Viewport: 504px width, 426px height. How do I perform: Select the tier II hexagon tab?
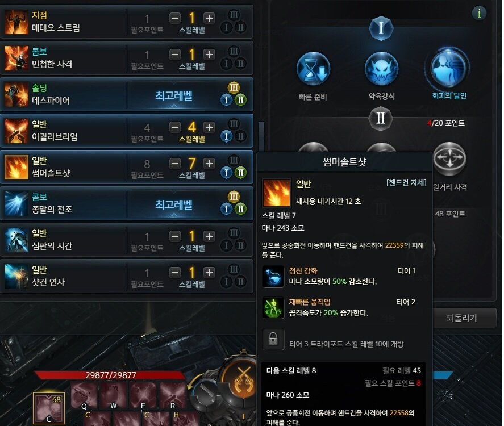pos(381,119)
